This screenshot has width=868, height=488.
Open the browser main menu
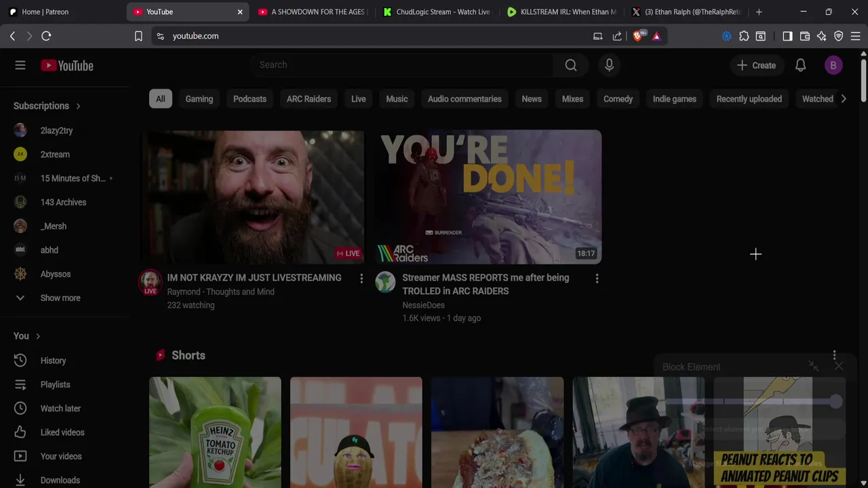[856, 36]
